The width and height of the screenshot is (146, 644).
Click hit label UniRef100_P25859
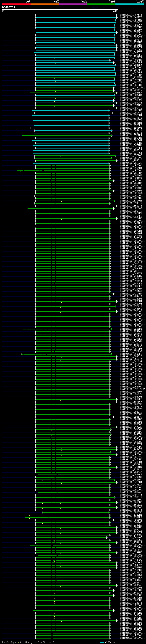[131, 77]
